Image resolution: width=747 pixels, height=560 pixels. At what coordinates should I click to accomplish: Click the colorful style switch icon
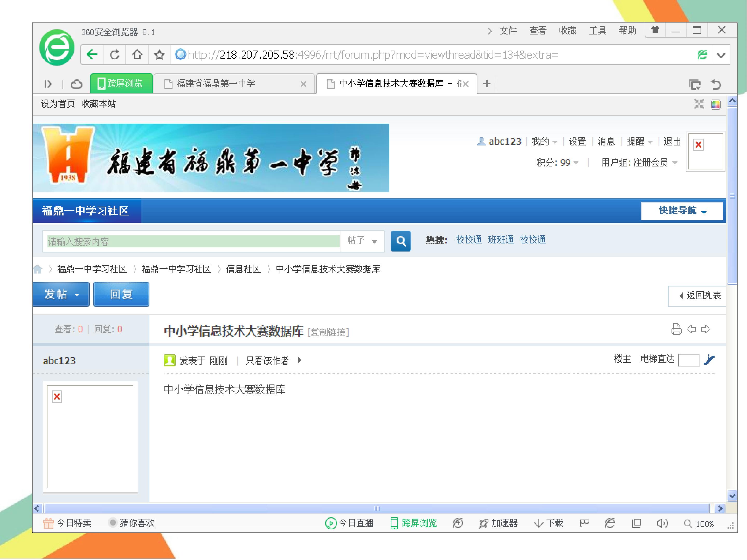716,104
